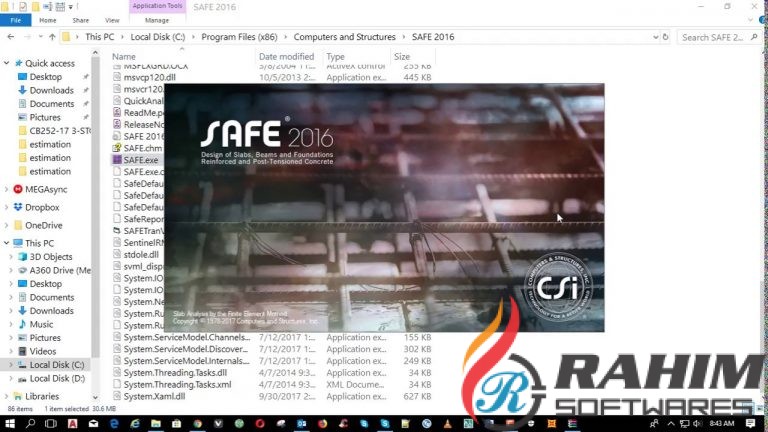Switch to the Home ribbon tab
The height and width of the screenshot is (432, 768).
[48, 20]
